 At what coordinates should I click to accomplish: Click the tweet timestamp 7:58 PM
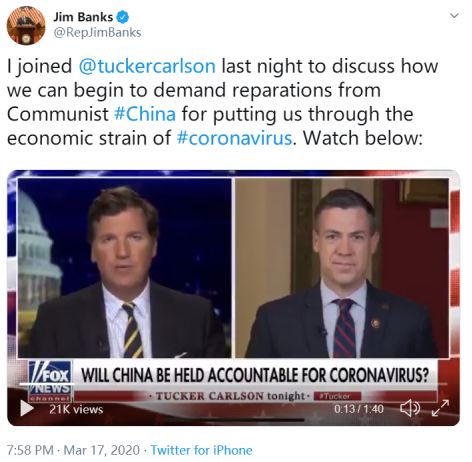click(30, 450)
